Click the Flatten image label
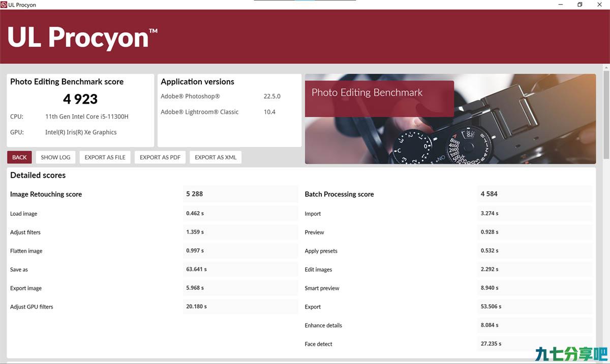Image resolution: width=610 pixels, height=364 pixels. (26, 251)
